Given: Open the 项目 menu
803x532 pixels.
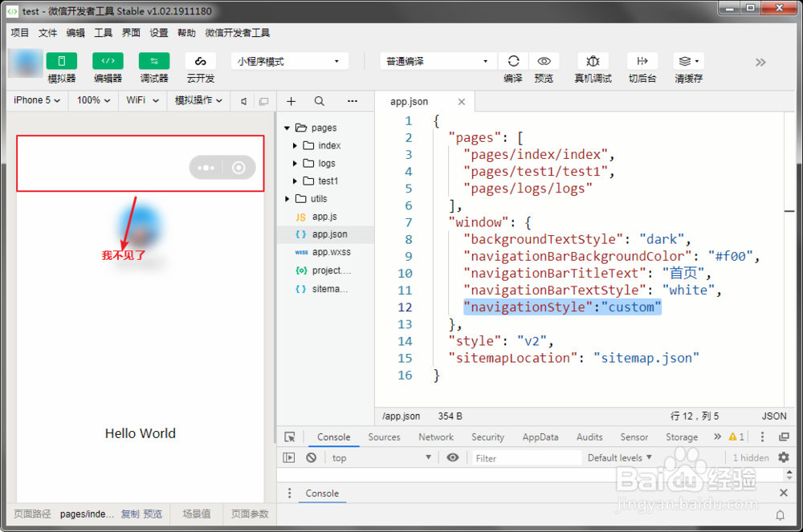Looking at the screenshot, I should point(20,33).
